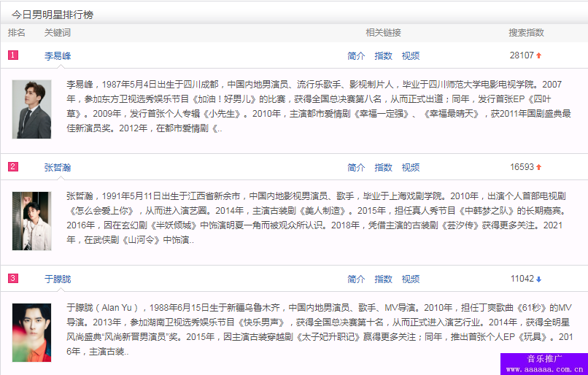588x375 pixels.
Task: Open 指数 link for 张哲瀚
Action: click(x=383, y=168)
